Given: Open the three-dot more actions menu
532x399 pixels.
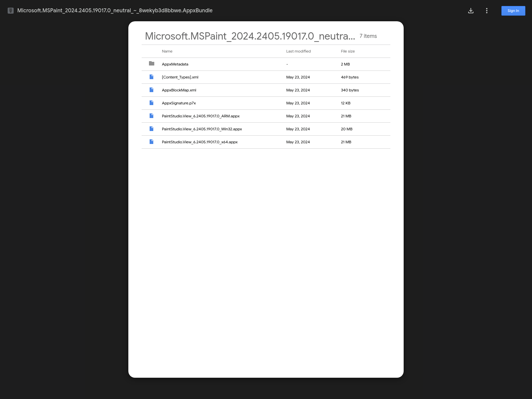Looking at the screenshot, I should coord(487,11).
